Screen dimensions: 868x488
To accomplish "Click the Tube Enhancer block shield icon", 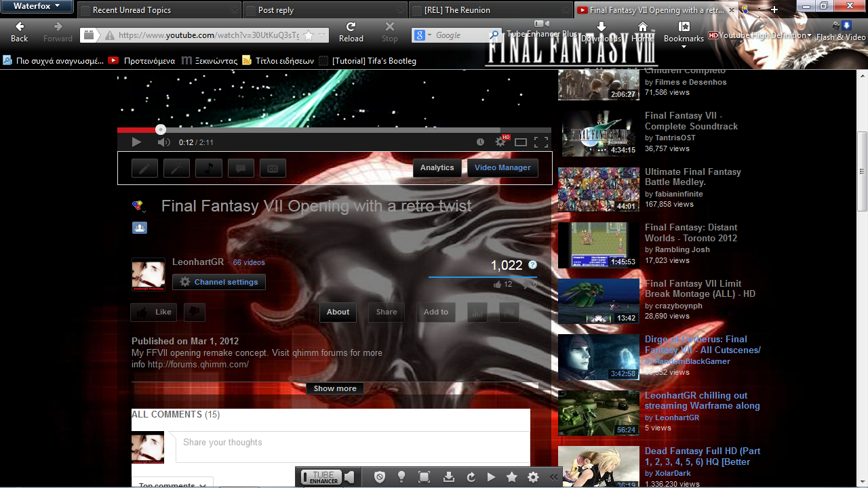I will 380,477.
